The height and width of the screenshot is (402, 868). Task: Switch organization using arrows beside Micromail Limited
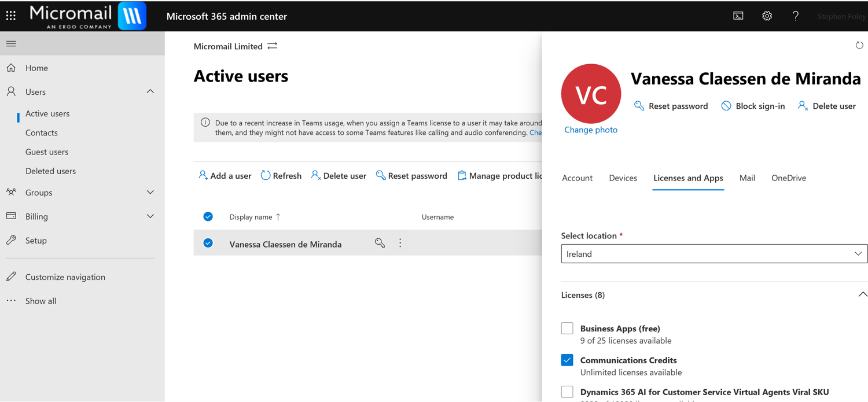(273, 46)
